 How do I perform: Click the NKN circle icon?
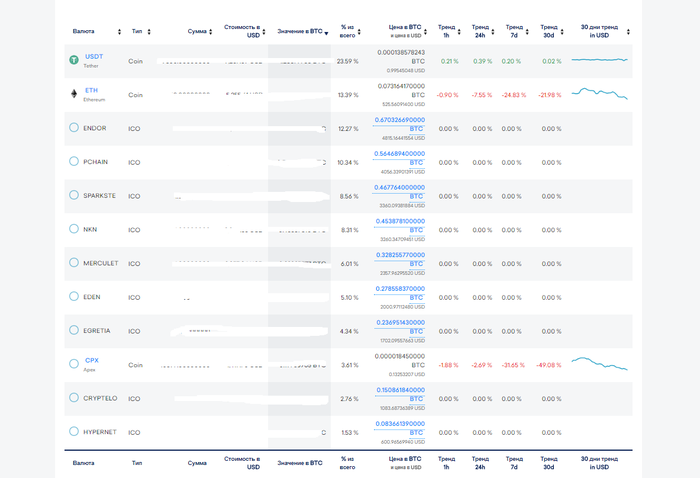[x=74, y=229]
